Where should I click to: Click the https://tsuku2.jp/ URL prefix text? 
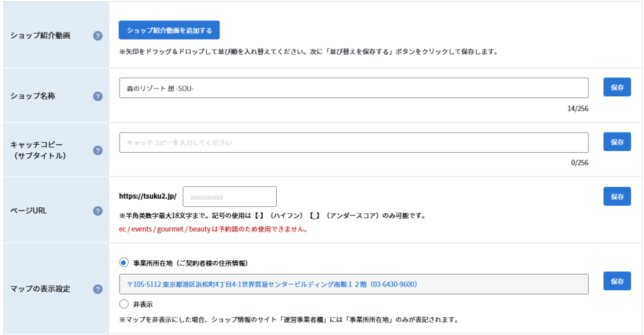click(x=148, y=197)
